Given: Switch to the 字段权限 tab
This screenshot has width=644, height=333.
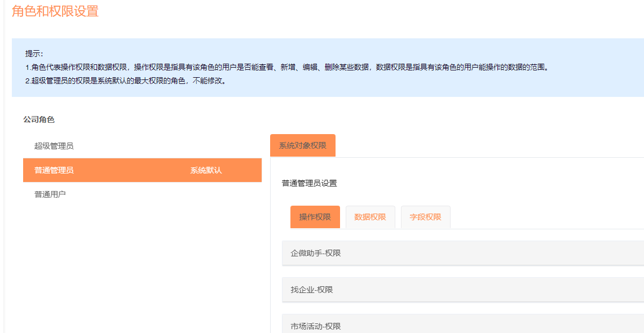Looking at the screenshot, I should click(x=426, y=217).
